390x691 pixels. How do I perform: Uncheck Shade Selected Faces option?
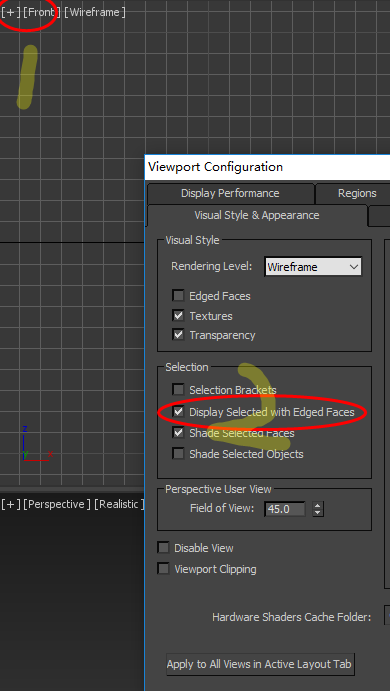(x=178, y=433)
